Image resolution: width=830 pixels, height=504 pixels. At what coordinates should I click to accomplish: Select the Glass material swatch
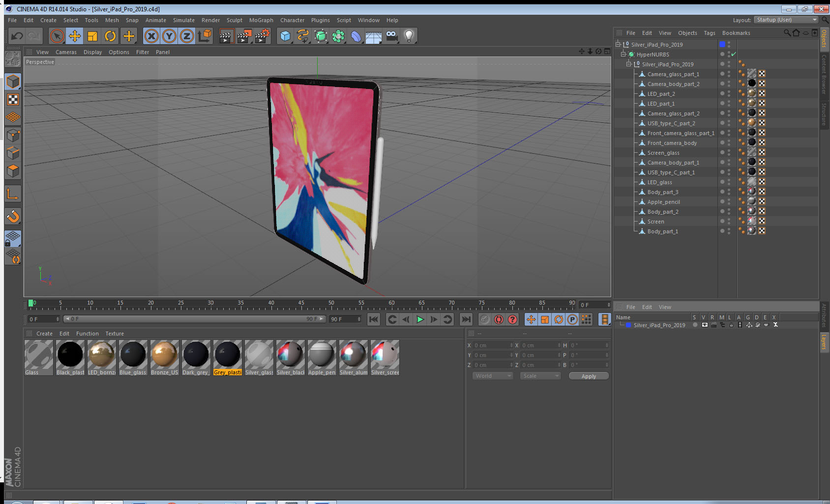pos(39,358)
